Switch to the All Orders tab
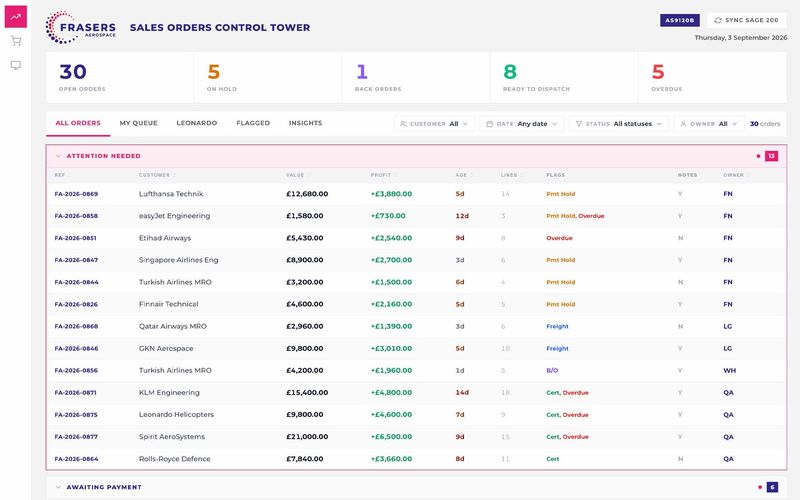This screenshot has width=800, height=500. [x=78, y=123]
